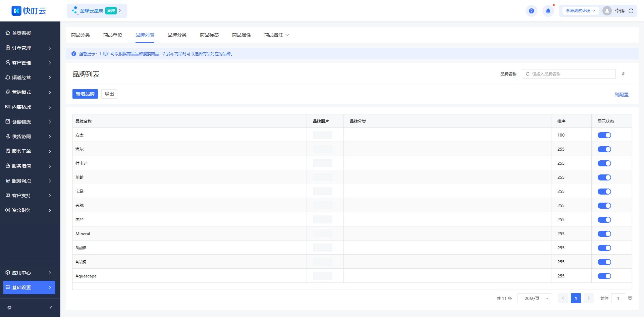This screenshot has width=644, height=317.
Task: Open the 列配置 column settings link
Action: point(622,95)
